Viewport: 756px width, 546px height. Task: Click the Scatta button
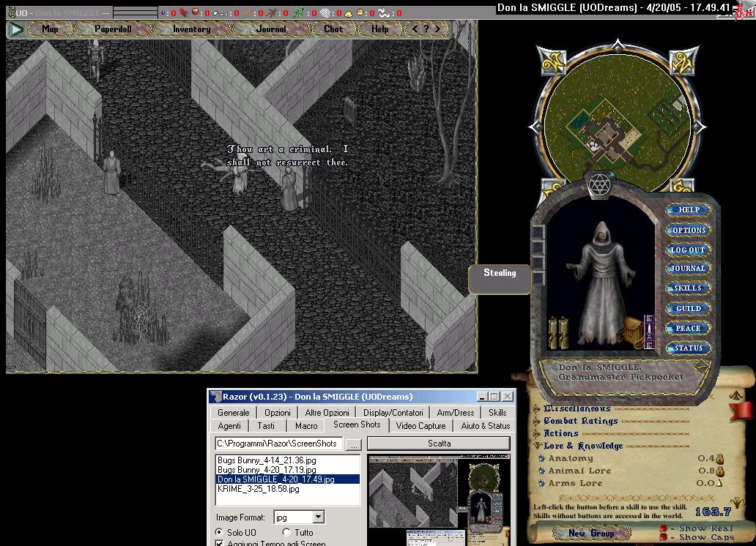pos(439,444)
